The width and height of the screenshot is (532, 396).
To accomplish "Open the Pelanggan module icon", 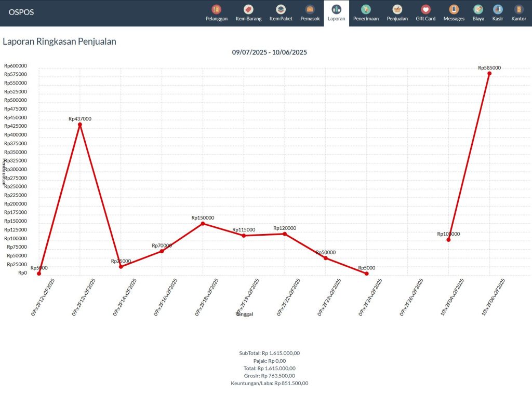I will pyautogui.click(x=216, y=9).
